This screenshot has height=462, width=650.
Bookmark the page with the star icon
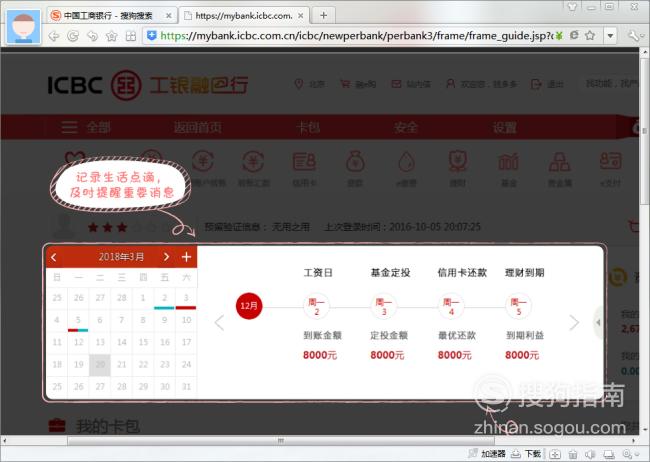[x=590, y=36]
